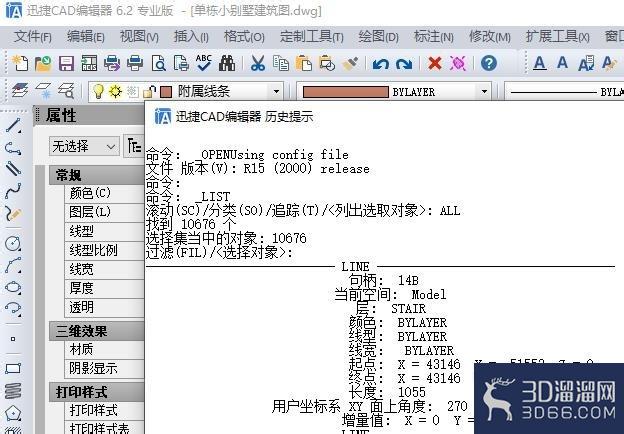Collapse the 常规 properties section
Viewport: 624px width, 434px height.
[x=97, y=175]
